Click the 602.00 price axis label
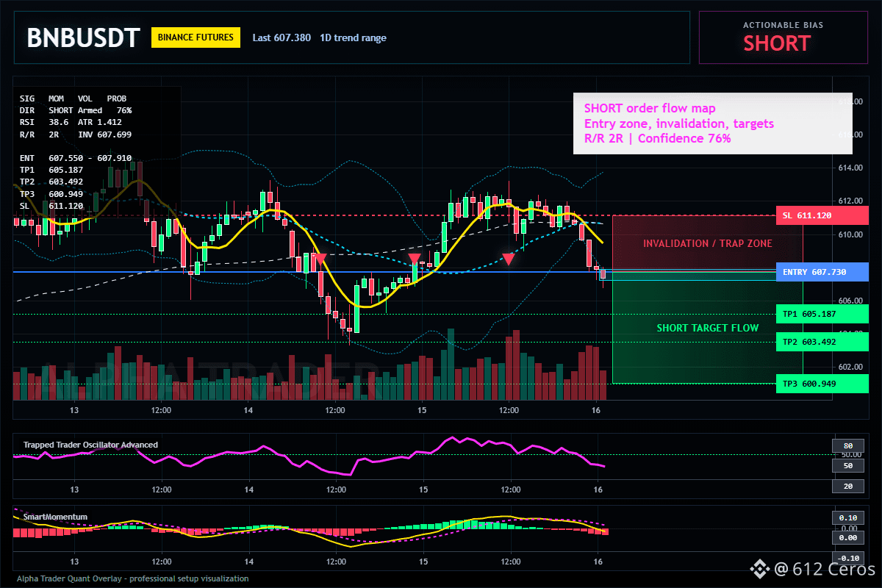Image resolution: width=882 pixels, height=588 pixels. (x=850, y=367)
